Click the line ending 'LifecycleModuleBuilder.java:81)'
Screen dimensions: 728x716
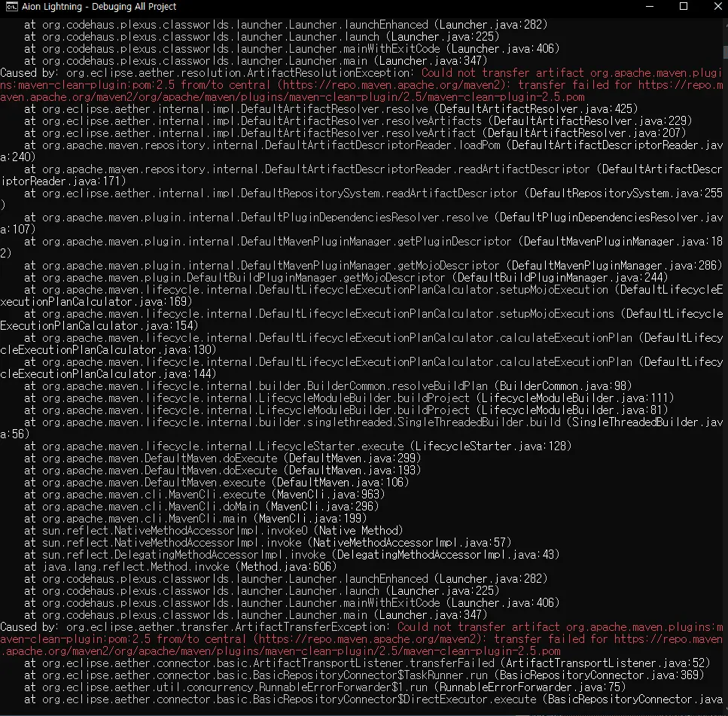click(346, 410)
